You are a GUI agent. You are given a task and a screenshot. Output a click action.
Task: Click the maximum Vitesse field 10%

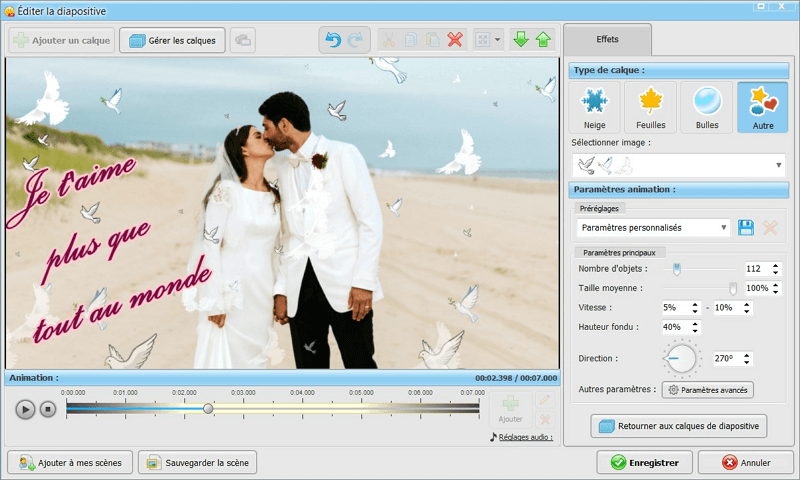[728, 308]
